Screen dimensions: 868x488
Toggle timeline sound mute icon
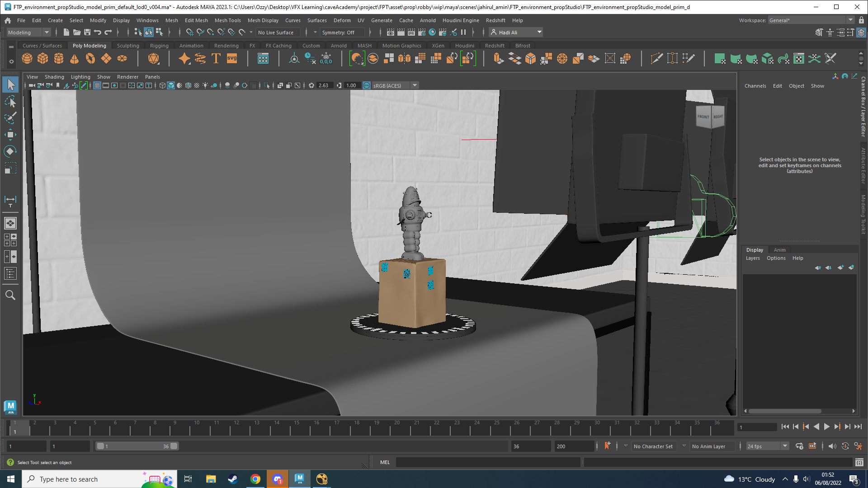[x=832, y=446]
